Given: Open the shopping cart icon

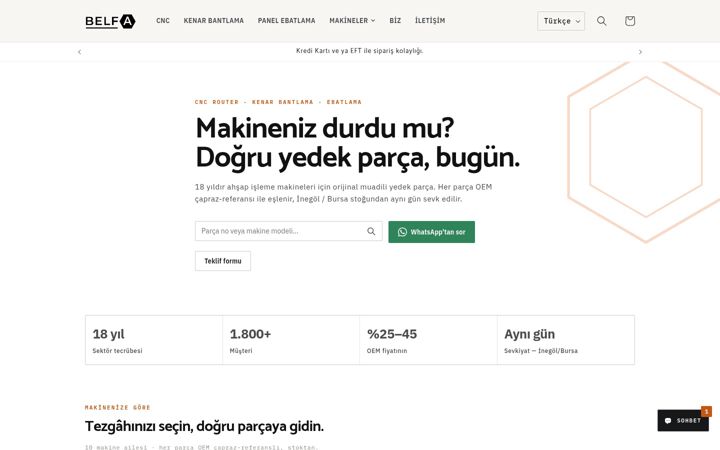Looking at the screenshot, I should 630,21.
